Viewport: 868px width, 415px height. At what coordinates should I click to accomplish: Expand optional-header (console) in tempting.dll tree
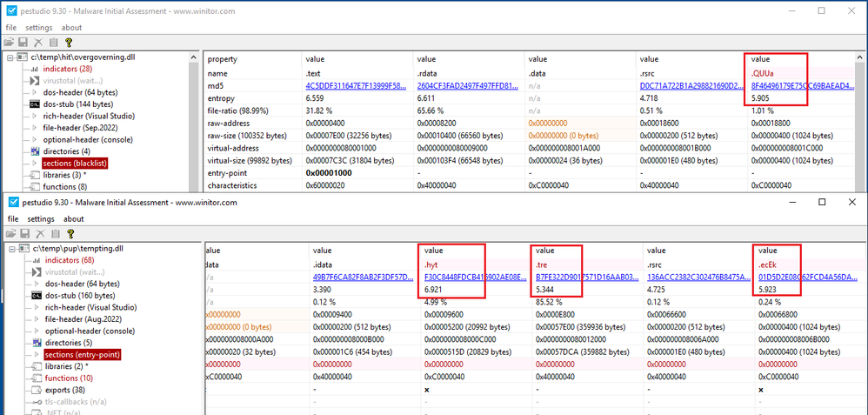35,331
